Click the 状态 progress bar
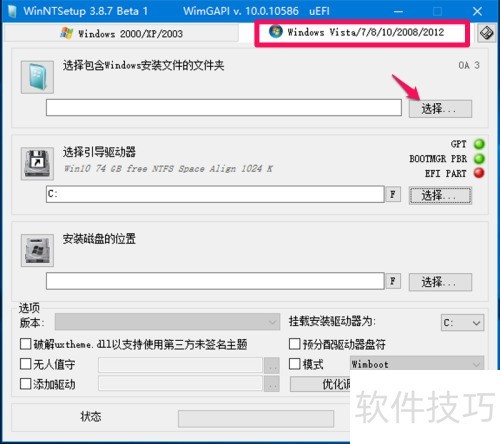Screen dimensions: 500x444 256,419
